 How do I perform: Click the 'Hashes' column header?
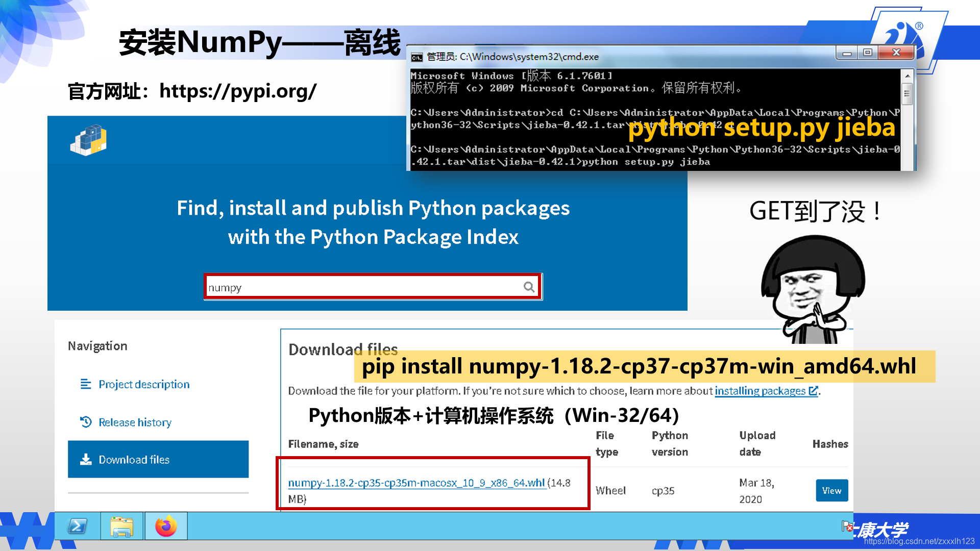(830, 444)
